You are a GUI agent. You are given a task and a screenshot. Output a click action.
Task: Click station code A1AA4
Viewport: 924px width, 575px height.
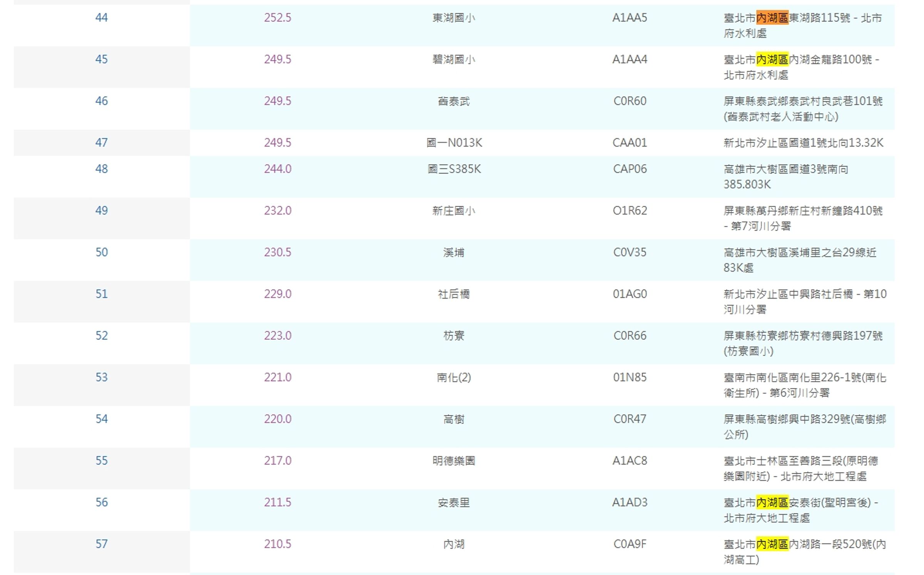coord(630,59)
